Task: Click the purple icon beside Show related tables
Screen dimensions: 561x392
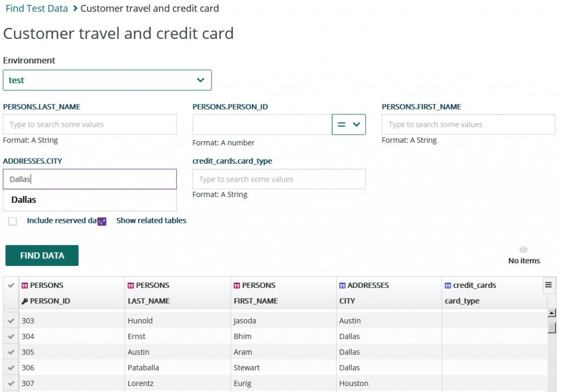Action: click(102, 221)
